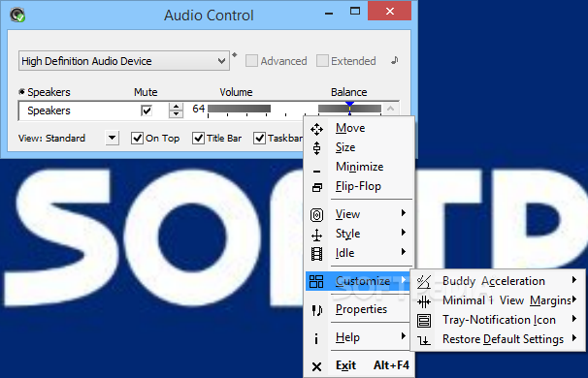Click the Volume column header
This screenshot has height=378, width=588.
click(236, 92)
